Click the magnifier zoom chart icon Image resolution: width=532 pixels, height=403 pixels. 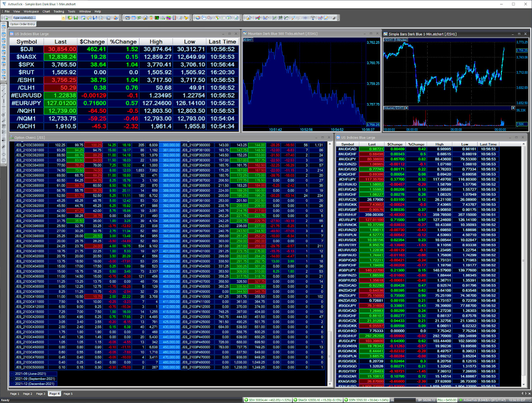(293, 18)
